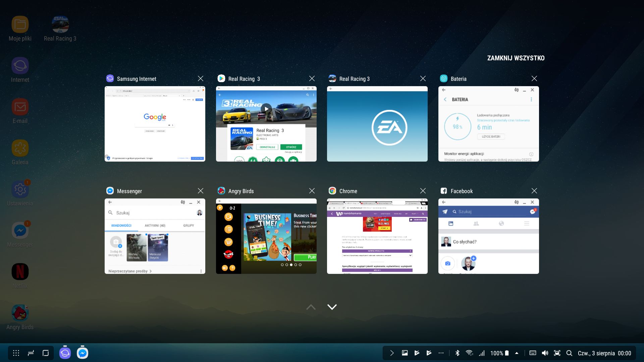This screenshot has height=362, width=644.
Task: Click the volume speaker icon
Action: (545, 353)
